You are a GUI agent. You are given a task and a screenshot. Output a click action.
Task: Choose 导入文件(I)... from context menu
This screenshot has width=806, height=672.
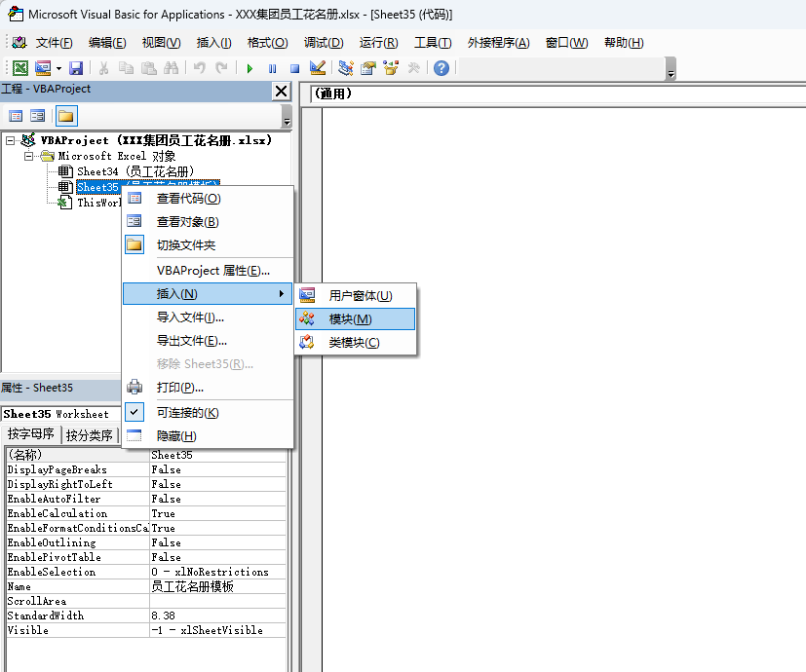click(209, 317)
